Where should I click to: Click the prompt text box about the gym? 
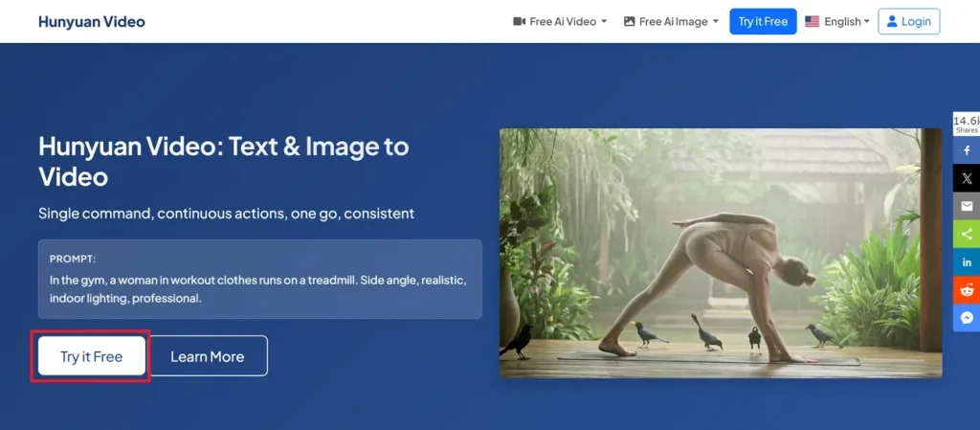click(x=260, y=280)
